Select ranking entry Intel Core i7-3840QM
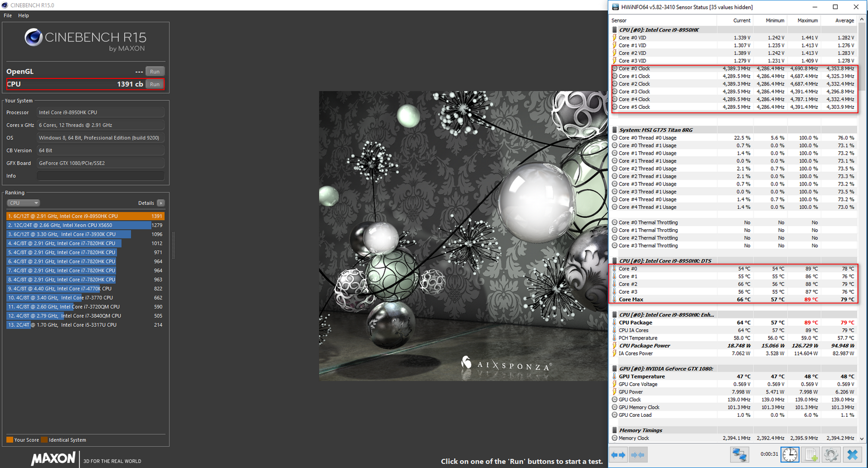The image size is (868, 468). click(x=85, y=316)
